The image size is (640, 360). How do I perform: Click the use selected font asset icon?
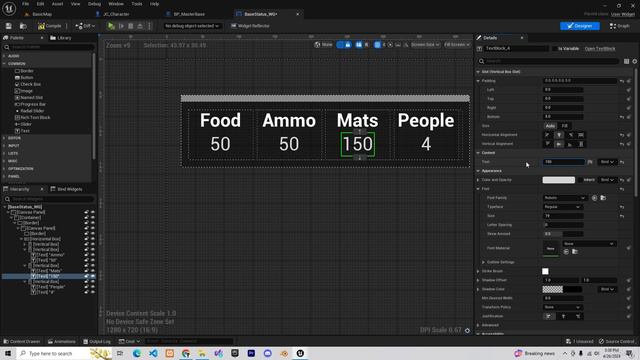pos(594,198)
